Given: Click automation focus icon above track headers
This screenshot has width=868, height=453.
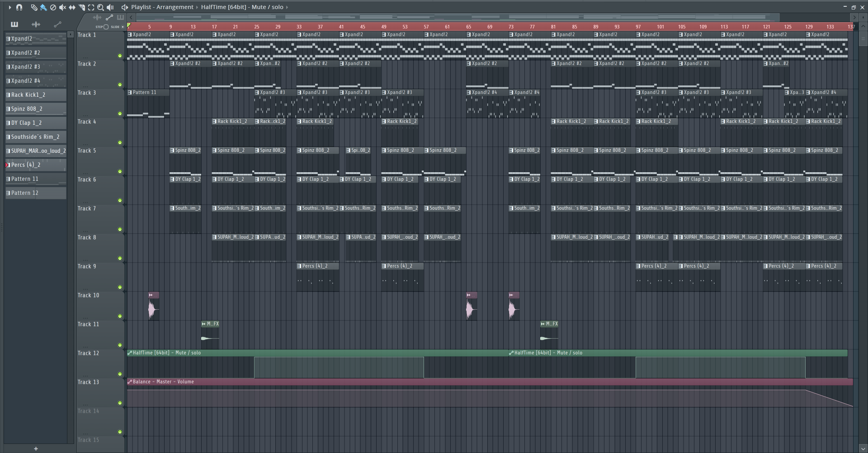Looking at the screenshot, I should pos(109,18).
